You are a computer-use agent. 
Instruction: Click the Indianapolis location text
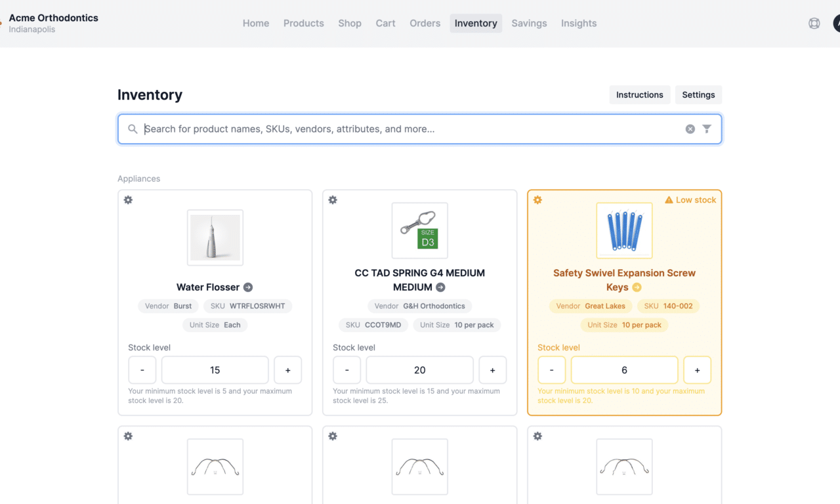point(32,30)
